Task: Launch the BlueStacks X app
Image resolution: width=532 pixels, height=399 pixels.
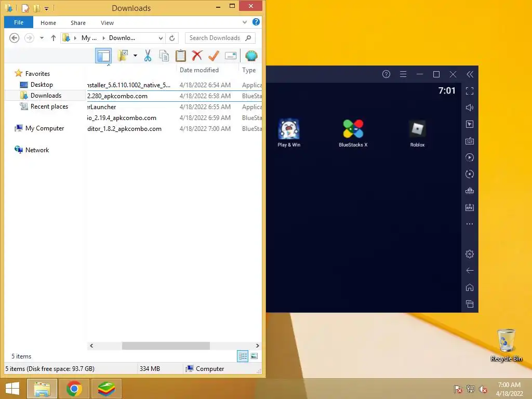Action: coord(353,132)
